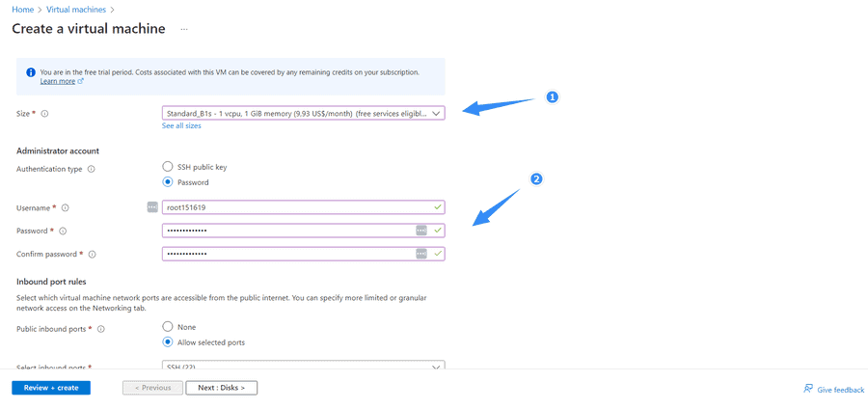Select SSH public key authentication
The image size is (868, 409).
coord(168,167)
